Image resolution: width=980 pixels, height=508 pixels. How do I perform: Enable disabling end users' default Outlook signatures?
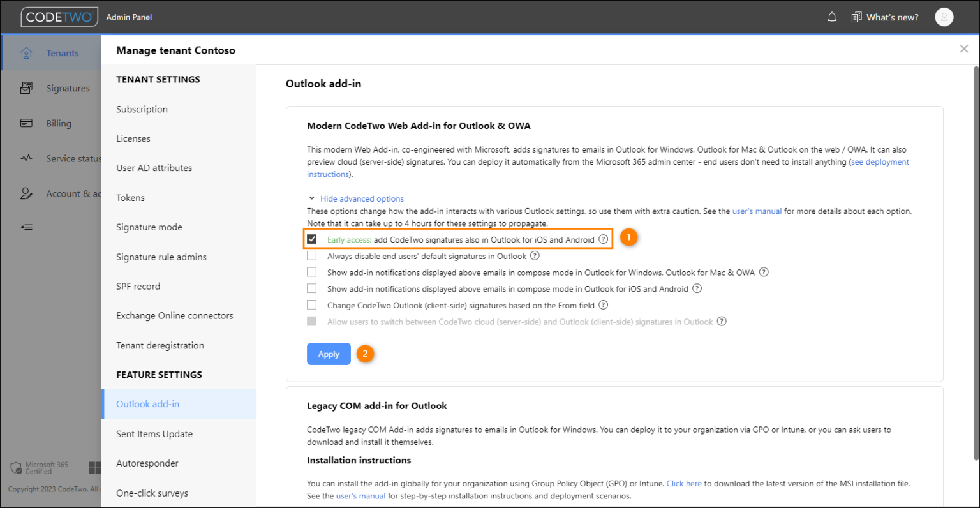pyautogui.click(x=312, y=255)
